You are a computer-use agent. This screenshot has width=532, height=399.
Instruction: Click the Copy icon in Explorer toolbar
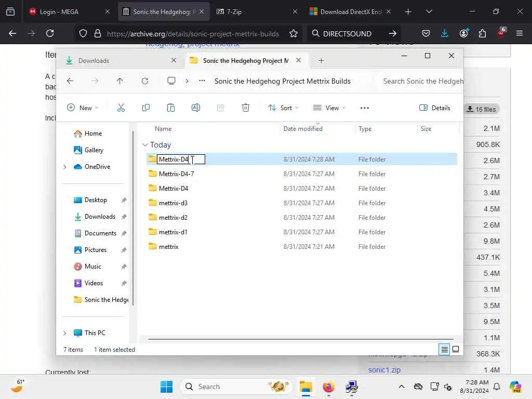(146, 108)
